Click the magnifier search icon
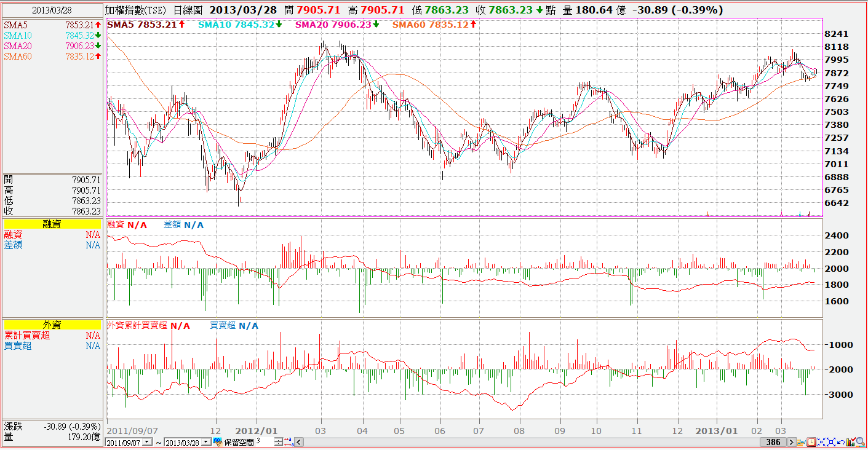Viewport: 868px width, 450px height. (861, 442)
